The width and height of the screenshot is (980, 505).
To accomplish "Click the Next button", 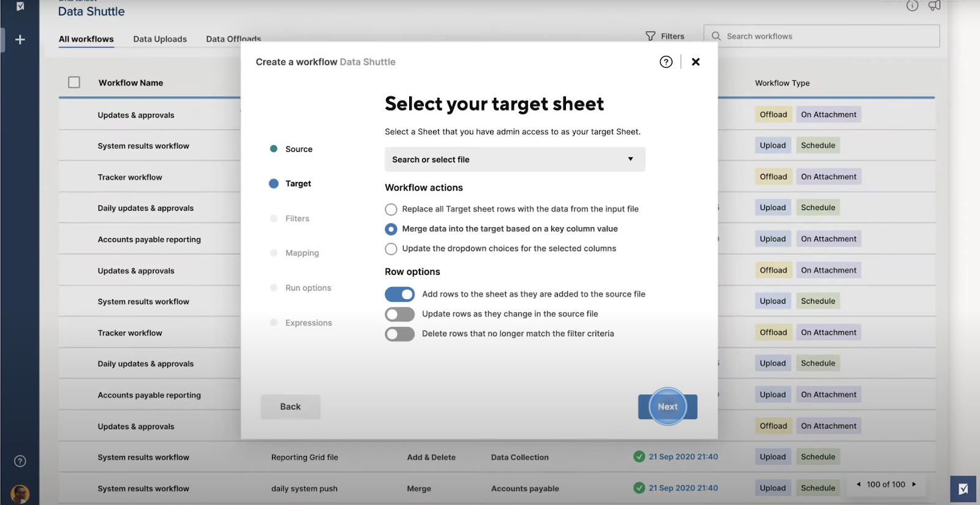I will pos(668,406).
